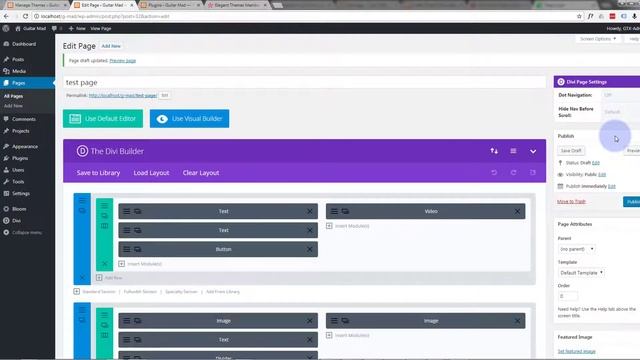The image size is (640, 360).
Task: Clone the Video module
Action: (345, 211)
